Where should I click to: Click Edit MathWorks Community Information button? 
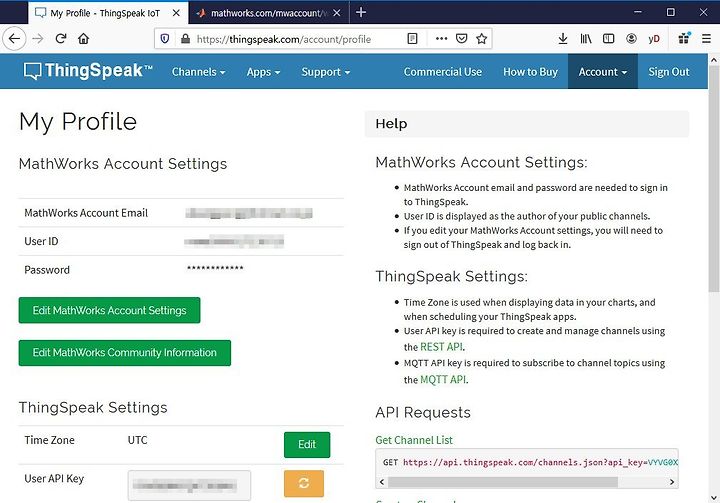pyautogui.click(x=124, y=353)
